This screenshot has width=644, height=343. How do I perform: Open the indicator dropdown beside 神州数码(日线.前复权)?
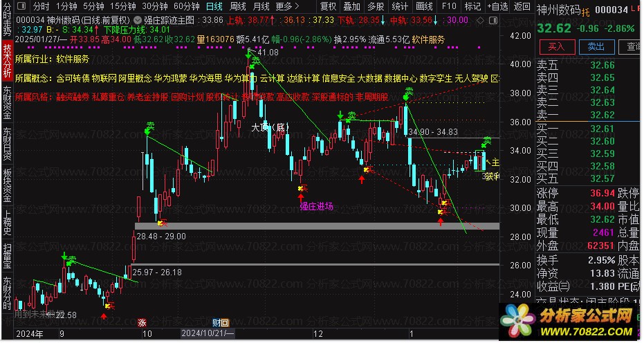[138, 20]
